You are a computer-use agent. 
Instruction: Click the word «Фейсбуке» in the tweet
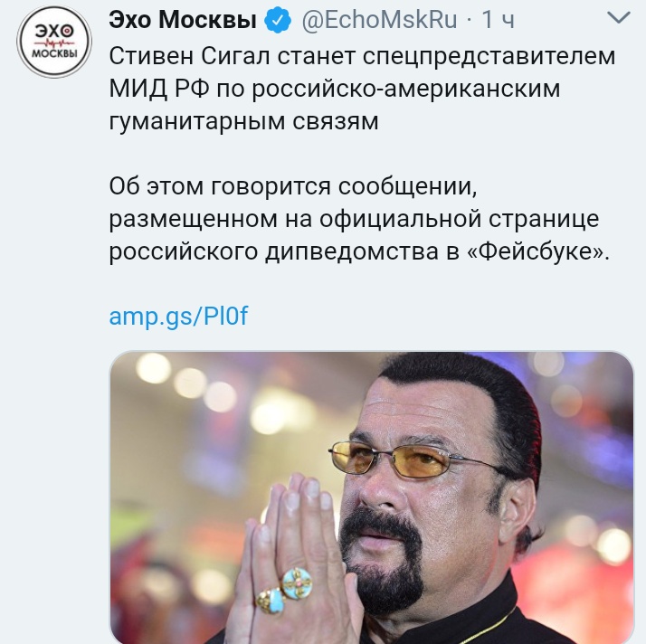pos(538,251)
